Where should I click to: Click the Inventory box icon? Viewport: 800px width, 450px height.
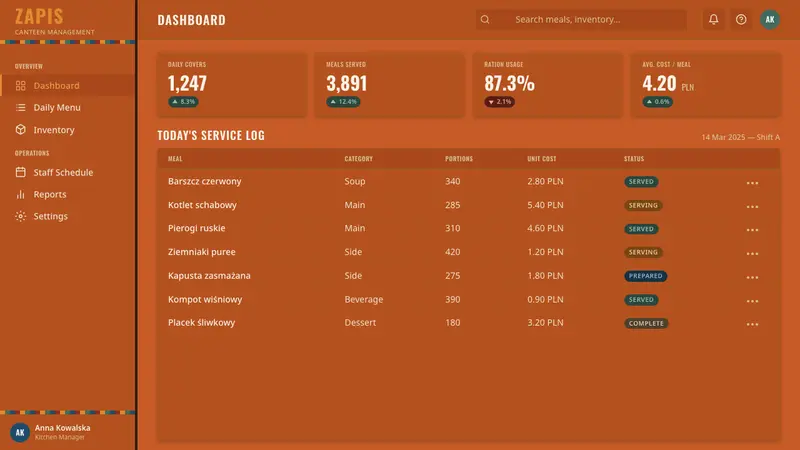pos(20,130)
